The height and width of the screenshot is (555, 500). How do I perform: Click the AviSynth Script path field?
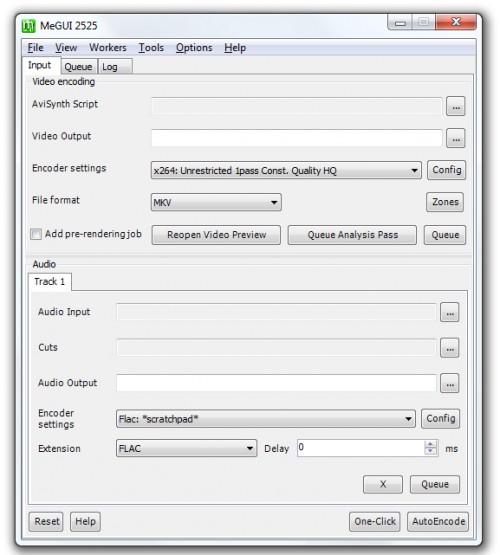297,106
